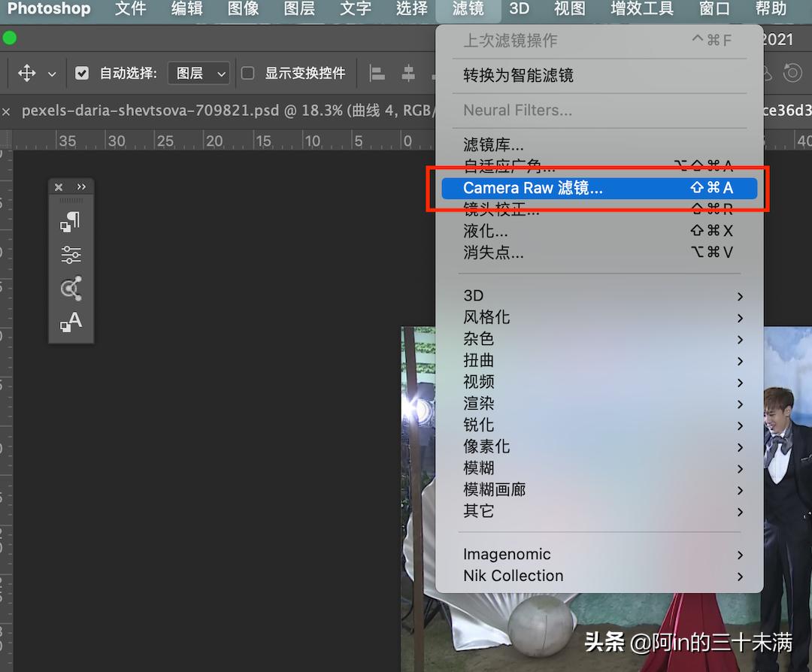Expand the 模糊 filter submenu
Viewport: 812px width, 672px height.
click(478, 468)
